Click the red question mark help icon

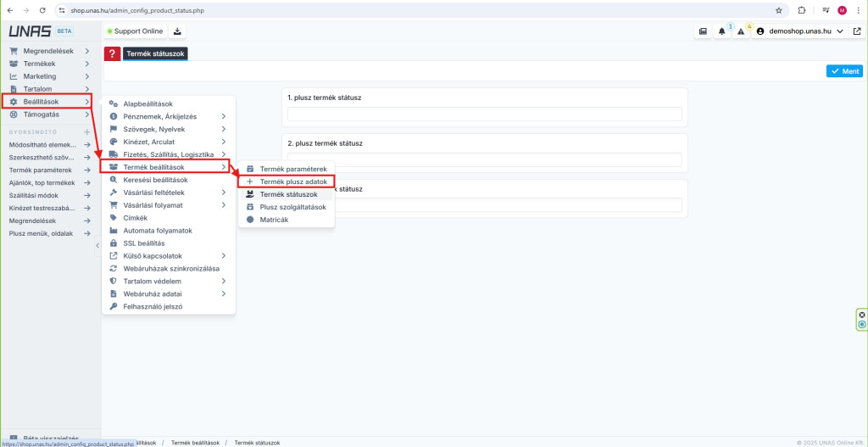pos(112,53)
